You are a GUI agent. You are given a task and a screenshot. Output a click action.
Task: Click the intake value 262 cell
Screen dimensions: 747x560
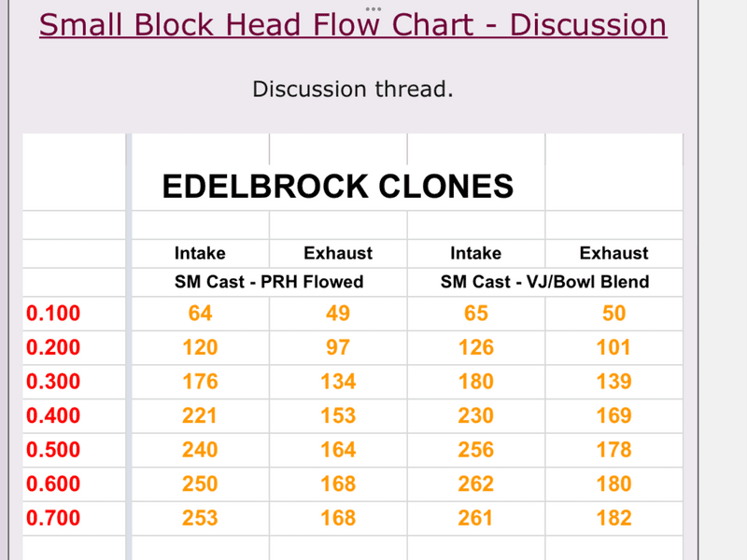click(x=475, y=483)
